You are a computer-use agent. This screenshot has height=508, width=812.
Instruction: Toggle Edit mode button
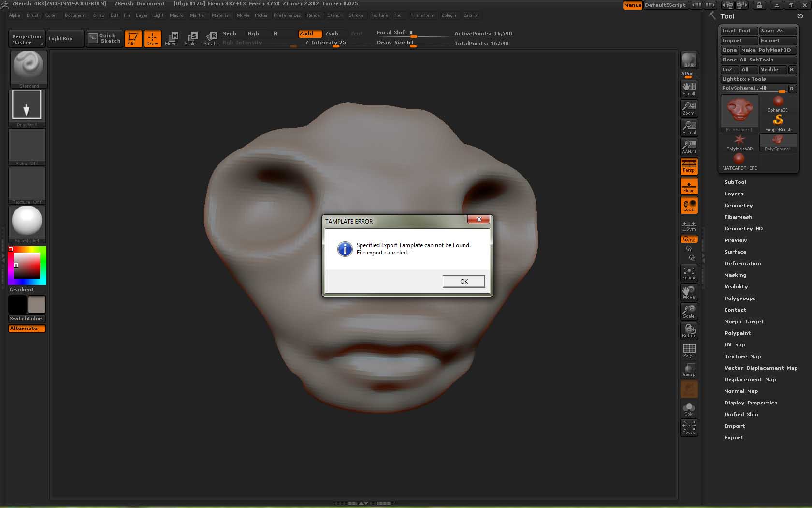(132, 39)
